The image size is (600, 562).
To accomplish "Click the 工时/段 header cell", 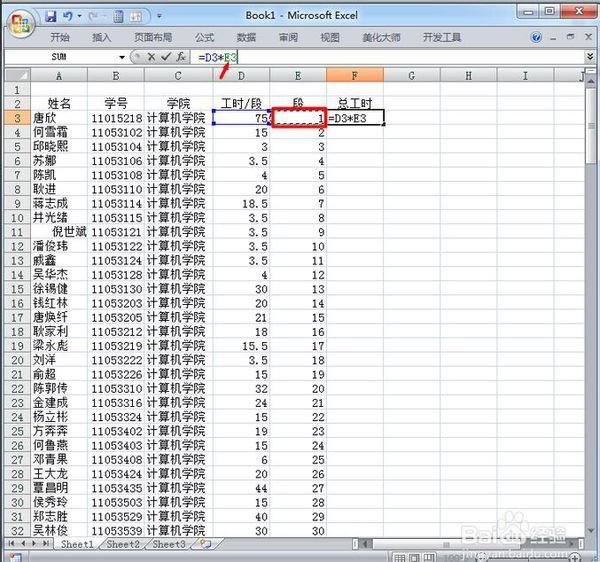I will (x=241, y=103).
